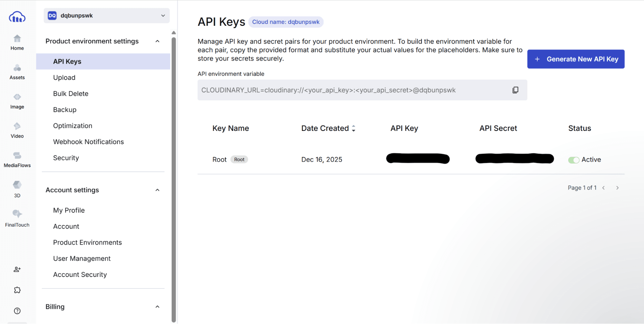Toggle the Root key Active status
Image resolution: width=644 pixels, height=324 pixels.
[x=573, y=160]
